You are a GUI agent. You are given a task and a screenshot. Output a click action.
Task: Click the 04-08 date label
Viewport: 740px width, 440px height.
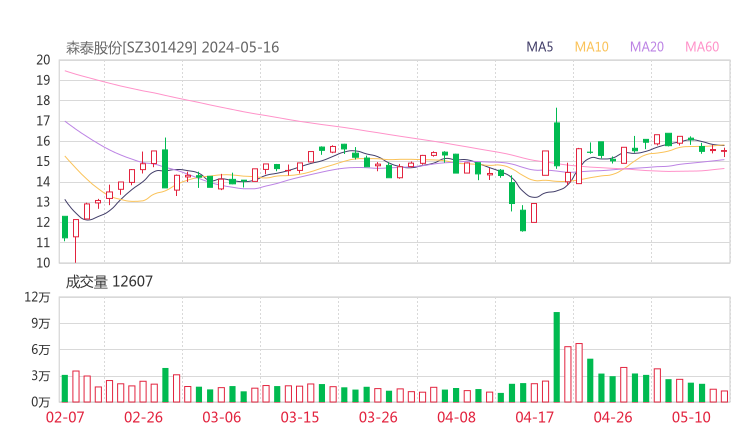point(456,417)
